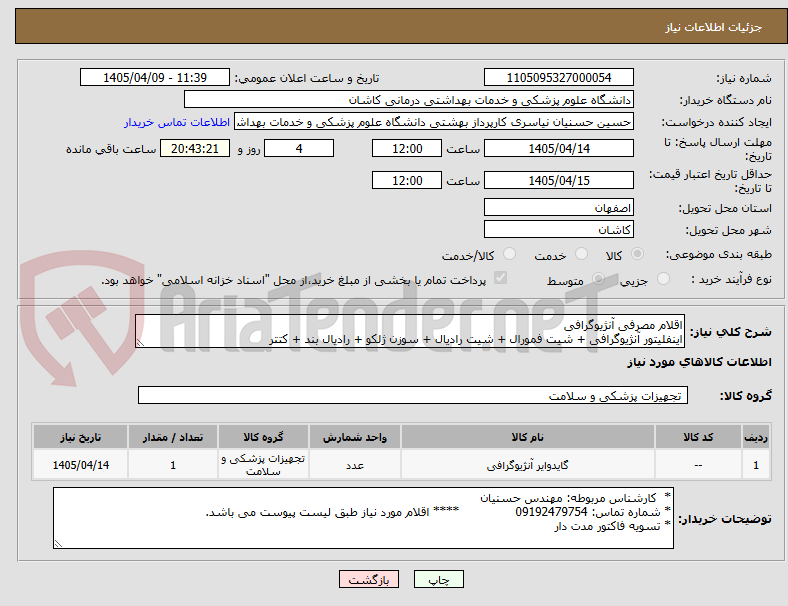788x606 pixels.
Task: Click the delivery province field اصفهان
Action: [x=559, y=207]
